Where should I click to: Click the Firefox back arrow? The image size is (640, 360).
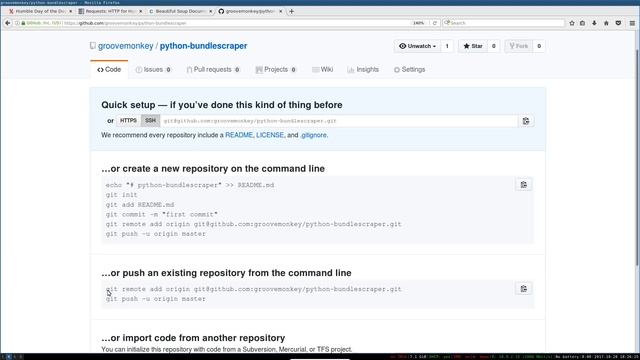(x=7, y=23)
